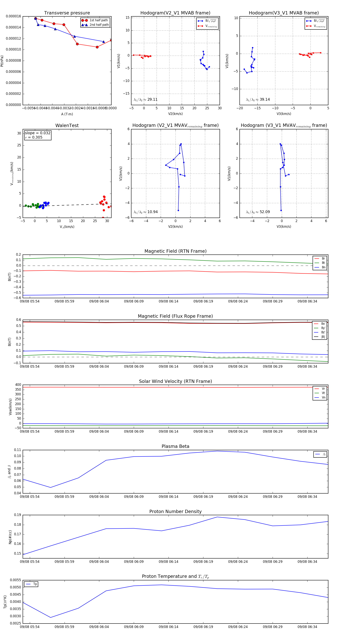351x644 pixels.
Task: Click the λ1/λ3 ≈ 52.09 annotation
Action: 258,212
